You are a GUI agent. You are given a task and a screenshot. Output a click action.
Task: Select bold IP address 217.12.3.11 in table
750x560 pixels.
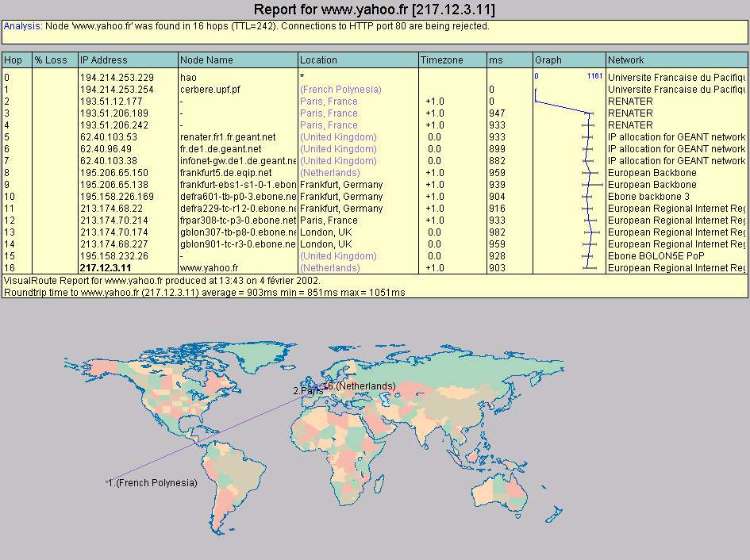[x=106, y=268]
